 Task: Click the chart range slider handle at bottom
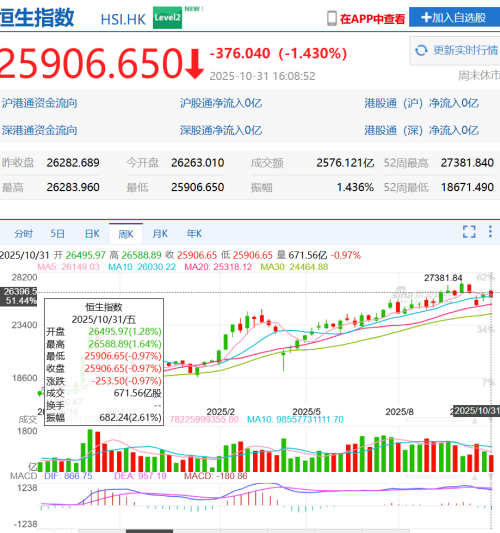tap(149, 531)
